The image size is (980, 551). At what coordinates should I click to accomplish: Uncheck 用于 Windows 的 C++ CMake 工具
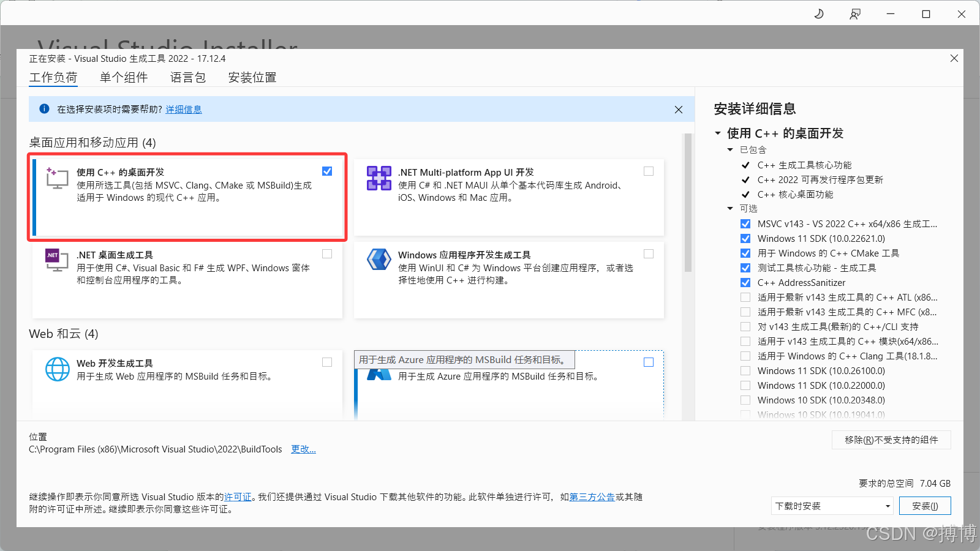745,253
